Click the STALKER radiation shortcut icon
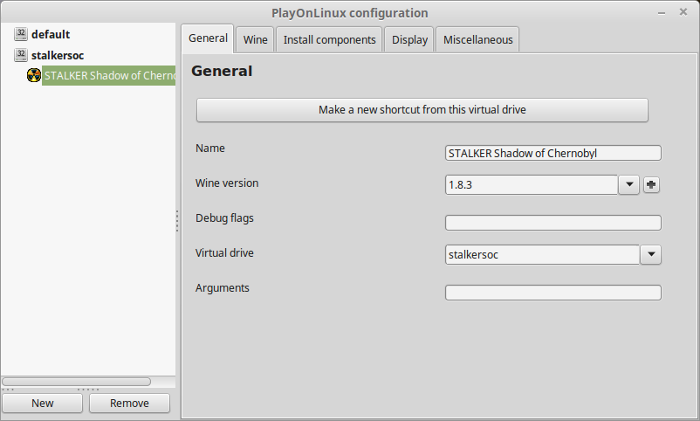 pyautogui.click(x=34, y=75)
